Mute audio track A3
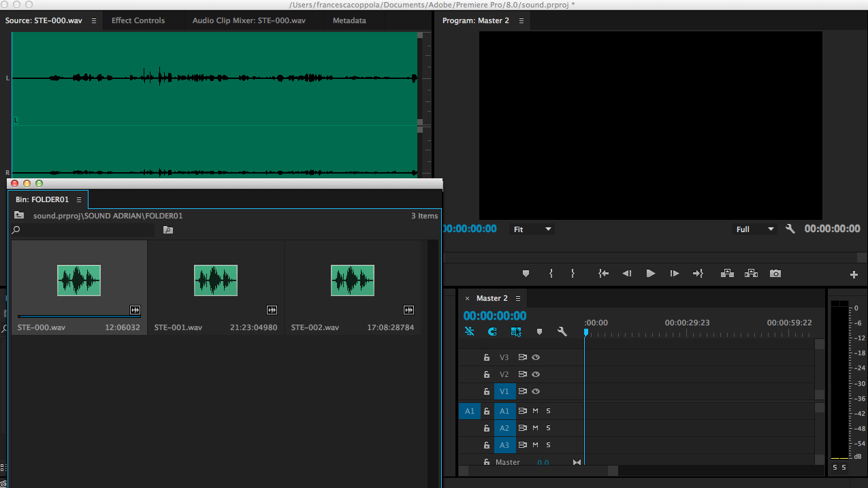The height and width of the screenshot is (488, 868). coord(535,445)
